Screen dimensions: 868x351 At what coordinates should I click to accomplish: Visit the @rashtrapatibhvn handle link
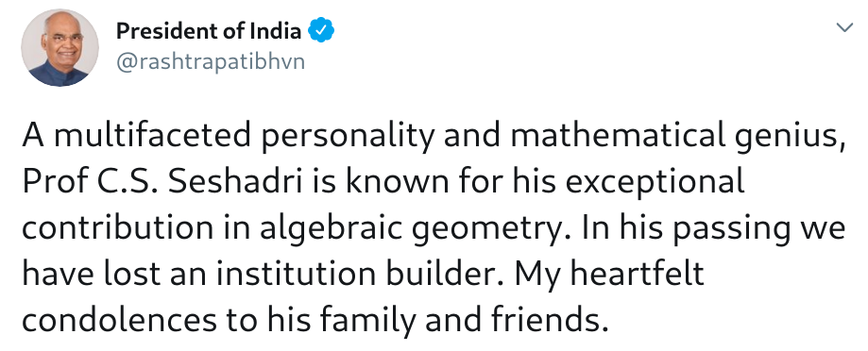211,62
